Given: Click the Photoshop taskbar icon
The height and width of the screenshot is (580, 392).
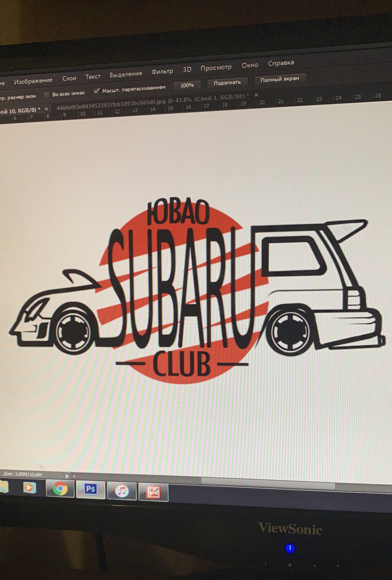Looking at the screenshot, I should [x=90, y=489].
